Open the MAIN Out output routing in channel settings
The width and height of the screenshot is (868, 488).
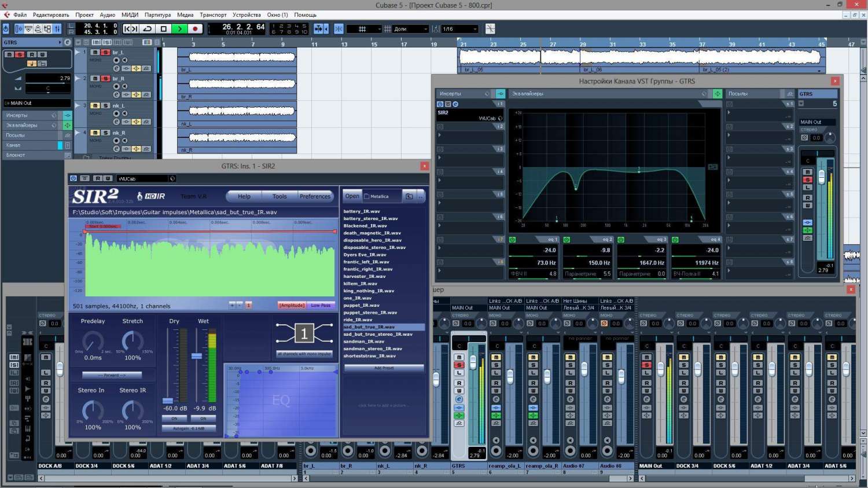click(817, 122)
